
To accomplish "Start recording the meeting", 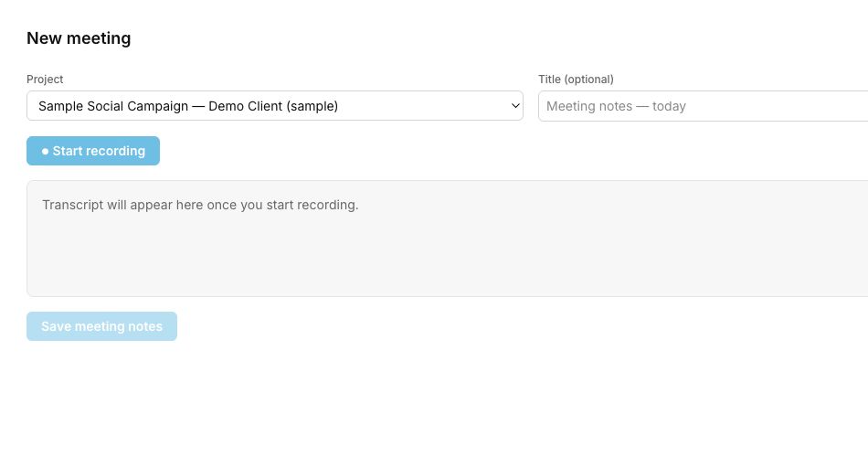I will click(x=93, y=151).
